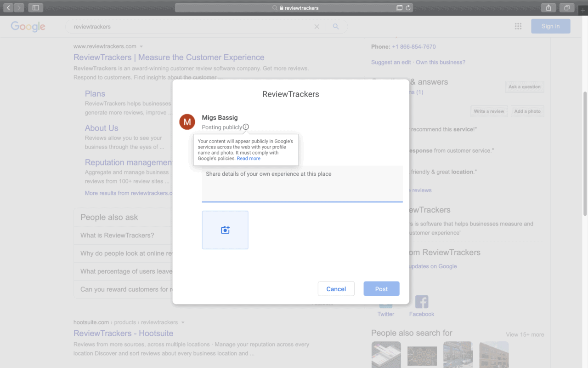Click the Safari back arrow
The image size is (588, 368).
coord(8,7)
